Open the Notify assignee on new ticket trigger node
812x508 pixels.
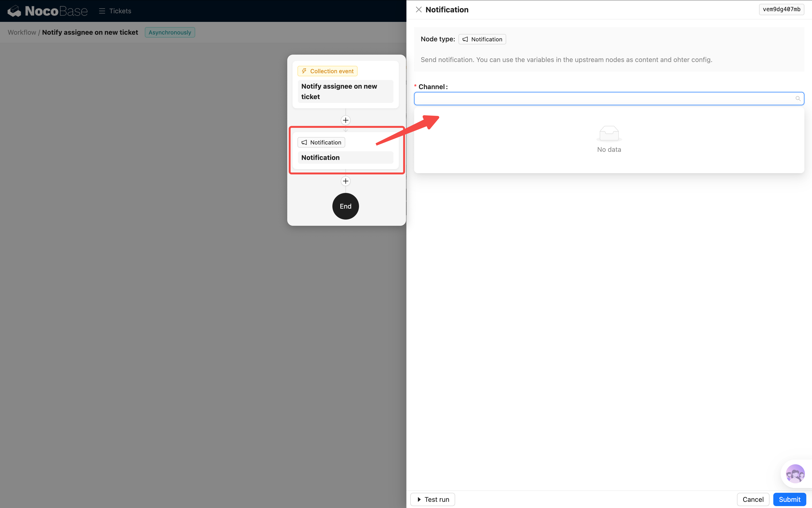[345, 91]
